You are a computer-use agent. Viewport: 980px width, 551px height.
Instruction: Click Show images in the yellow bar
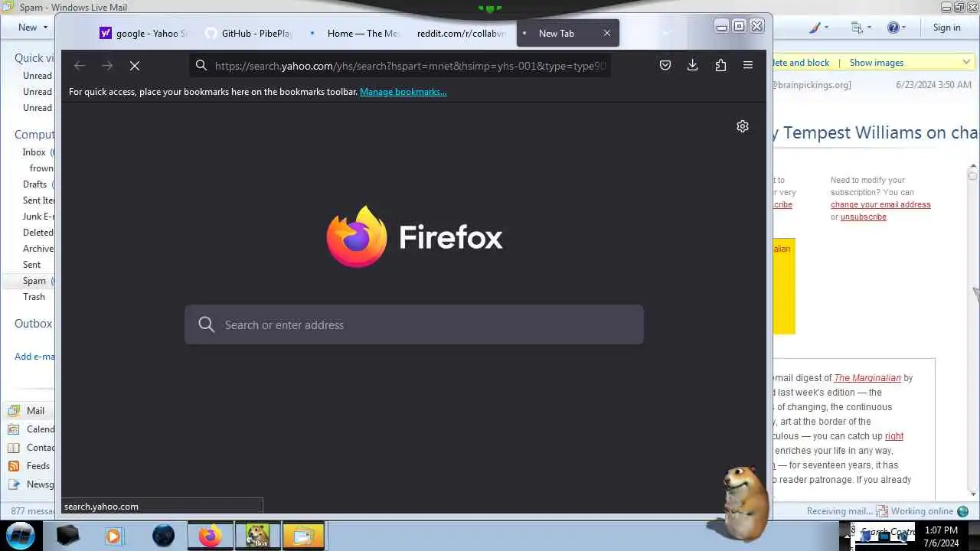[877, 63]
